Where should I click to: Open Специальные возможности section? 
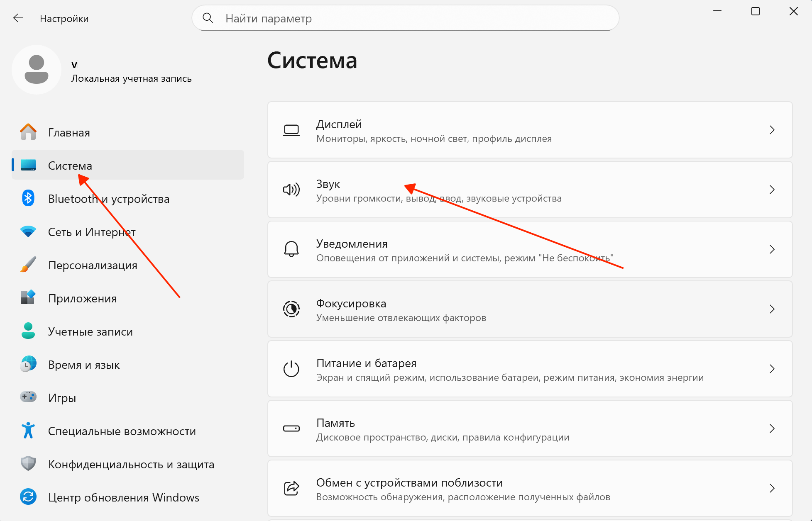128,431
